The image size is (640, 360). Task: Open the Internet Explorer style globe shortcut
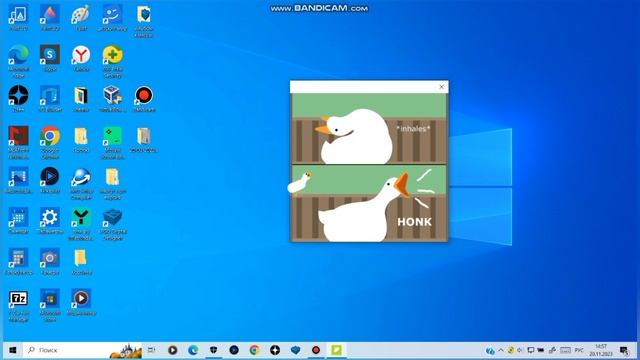coord(81,183)
